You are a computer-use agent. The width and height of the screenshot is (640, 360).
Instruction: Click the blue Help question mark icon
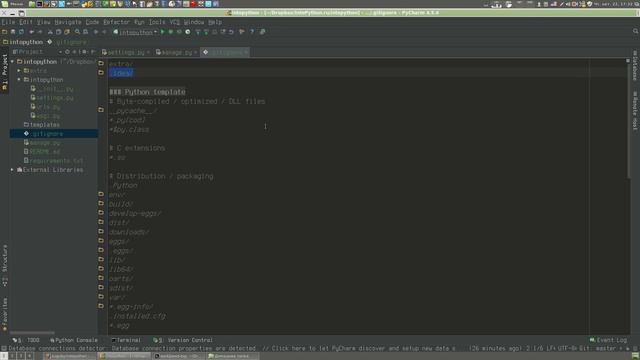click(x=252, y=32)
